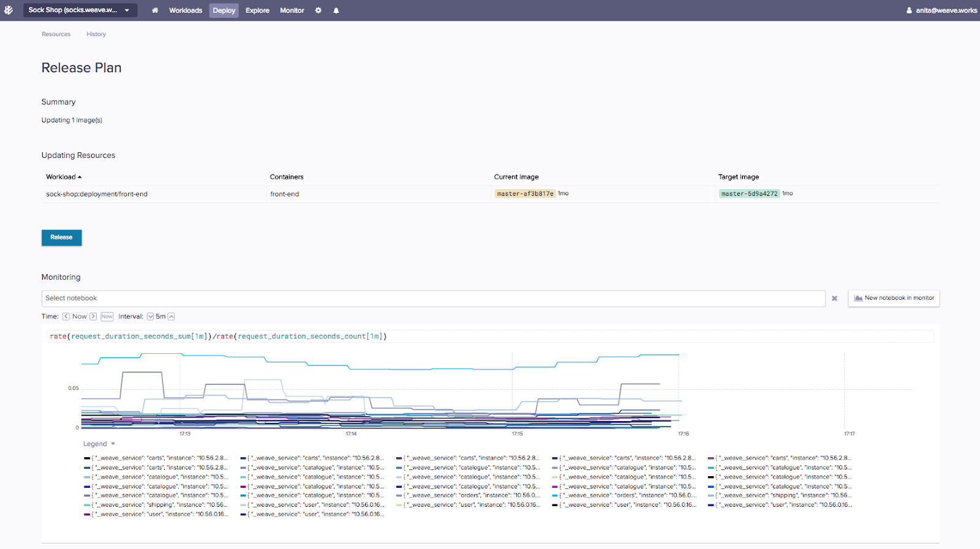Switch to the Workloads menu
This screenshot has width=980, height=549.
(186, 10)
